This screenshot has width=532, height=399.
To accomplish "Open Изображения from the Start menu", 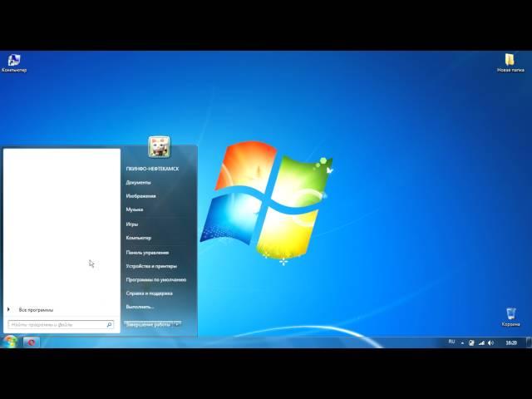I will pos(140,196).
